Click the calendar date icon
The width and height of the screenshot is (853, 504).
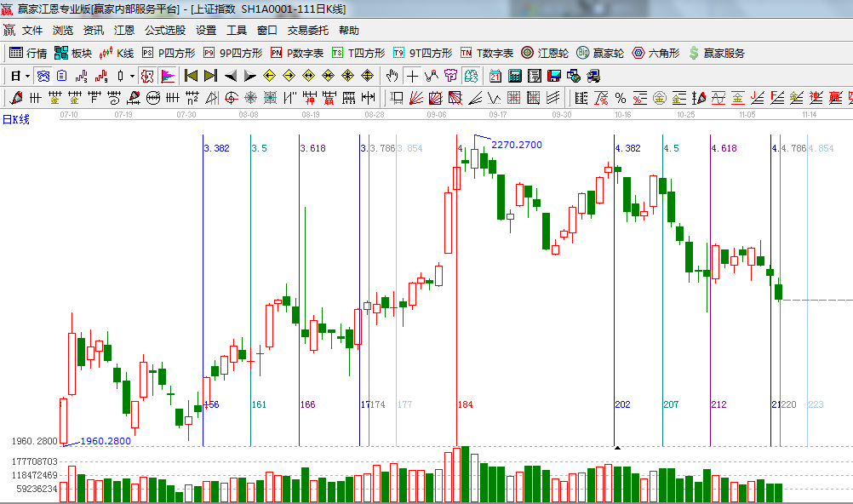pyautogui.click(x=495, y=76)
